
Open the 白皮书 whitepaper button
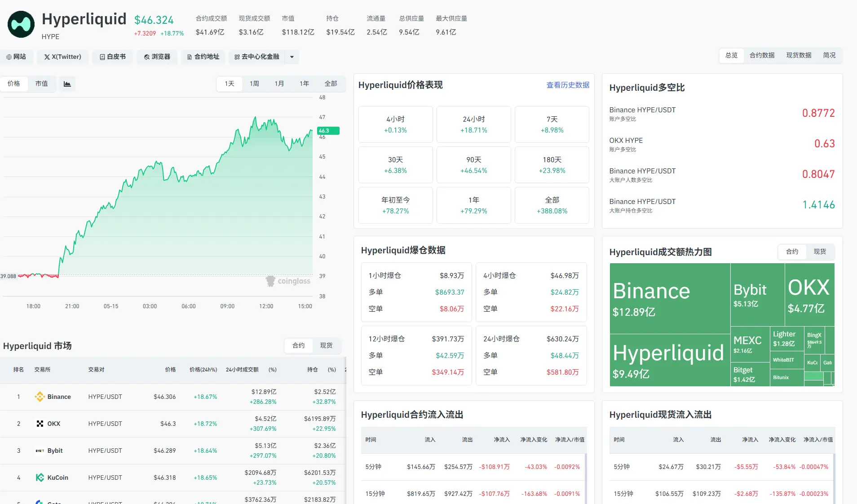pyautogui.click(x=113, y=57)
